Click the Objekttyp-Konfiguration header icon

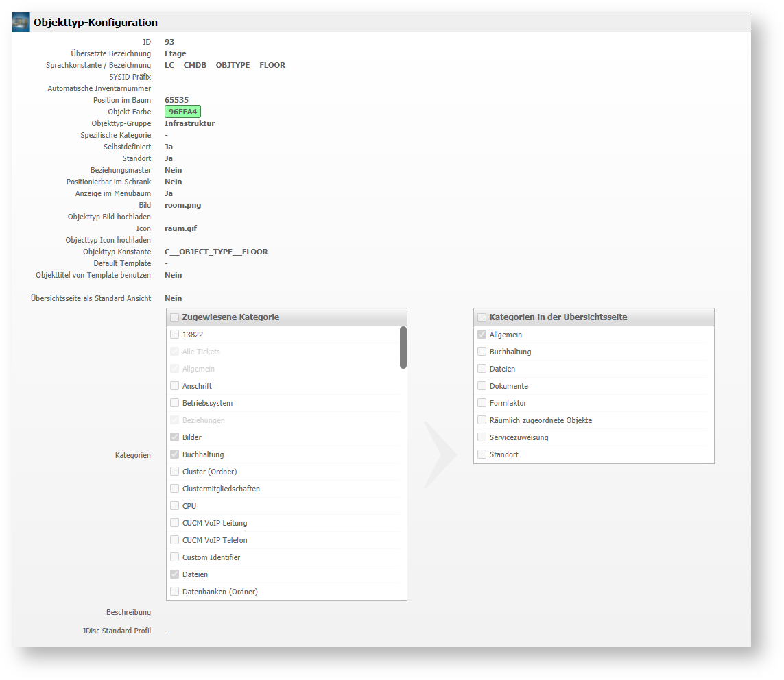point(21,23)
